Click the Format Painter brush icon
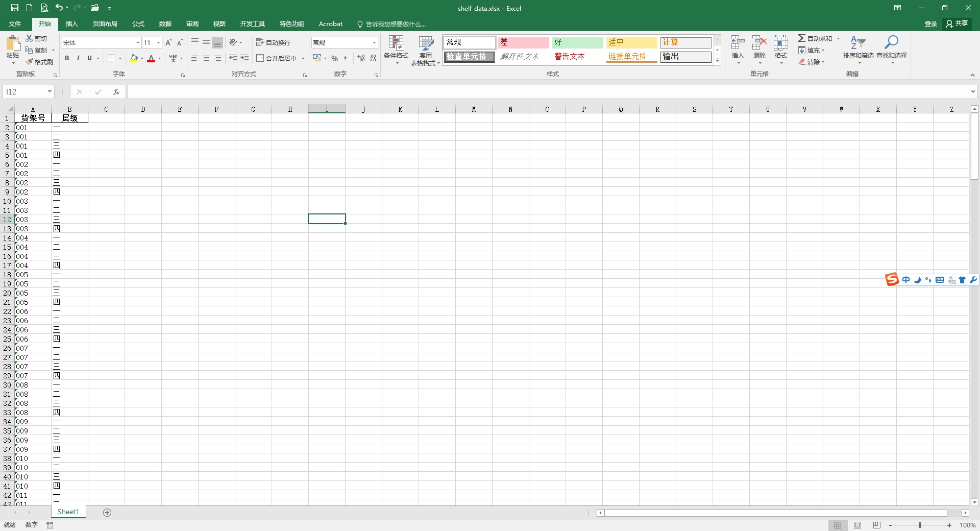Screen dimensions: 980x531 click(30, 62)
